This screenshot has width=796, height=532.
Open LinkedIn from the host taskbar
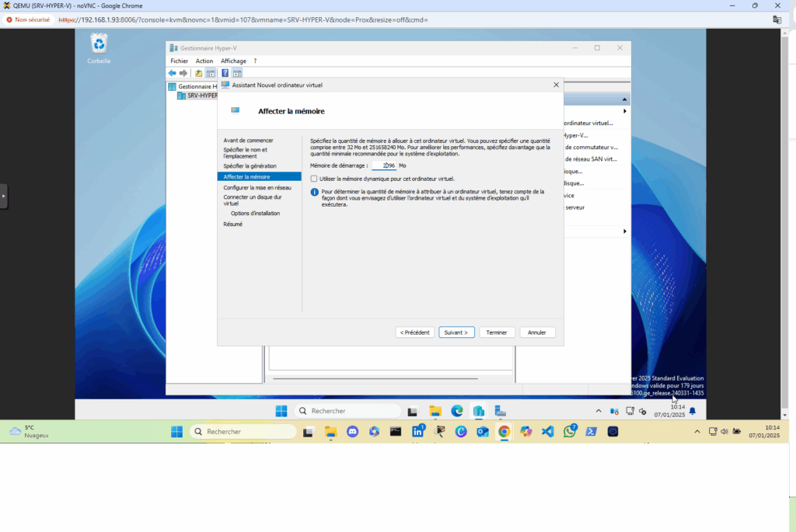point(418,432)
